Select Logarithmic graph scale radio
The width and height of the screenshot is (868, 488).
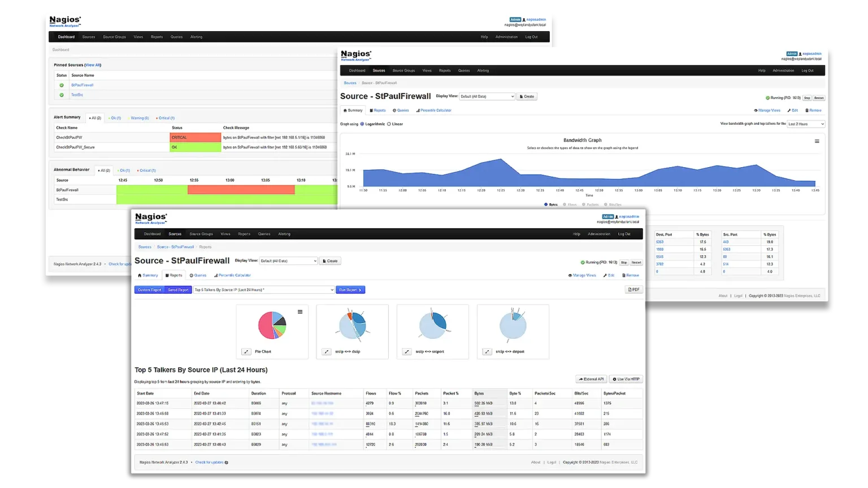point(362,124)
